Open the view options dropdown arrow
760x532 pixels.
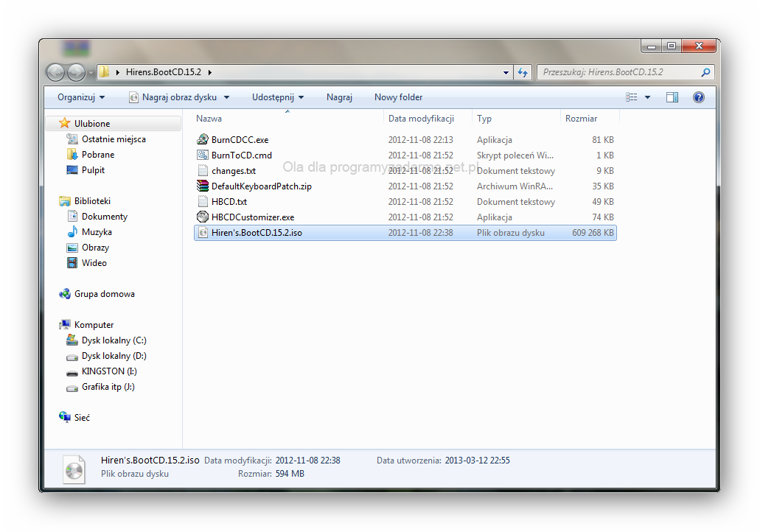pos(647,97)
